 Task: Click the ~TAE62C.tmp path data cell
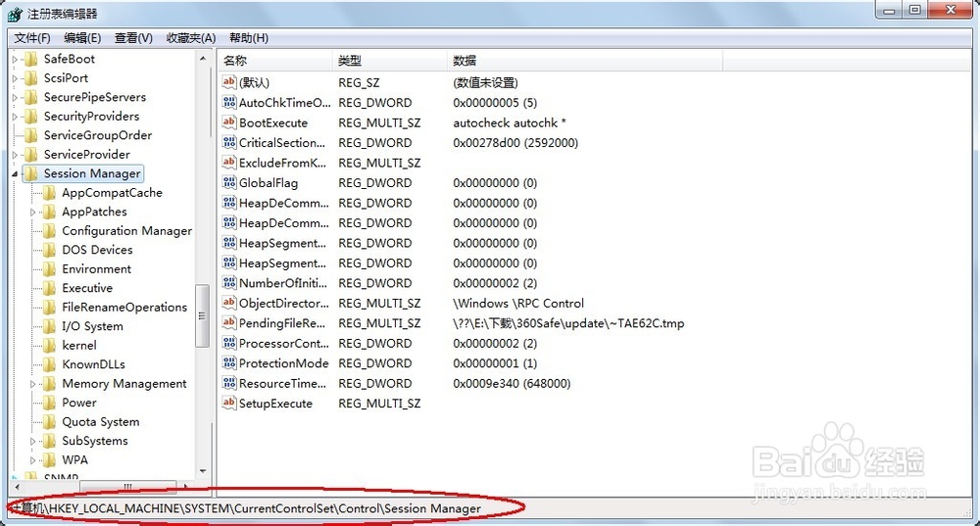click(568, 323)
